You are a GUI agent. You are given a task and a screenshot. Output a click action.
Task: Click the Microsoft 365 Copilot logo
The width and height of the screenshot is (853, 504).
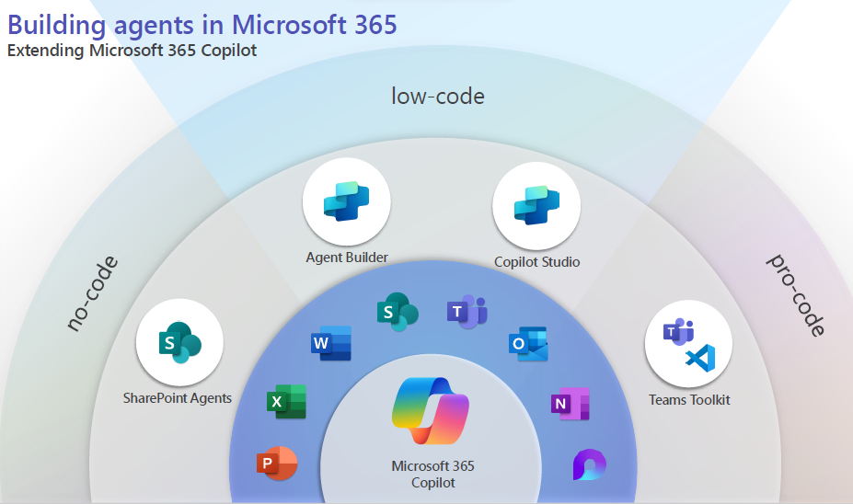[x=431, y=411]
